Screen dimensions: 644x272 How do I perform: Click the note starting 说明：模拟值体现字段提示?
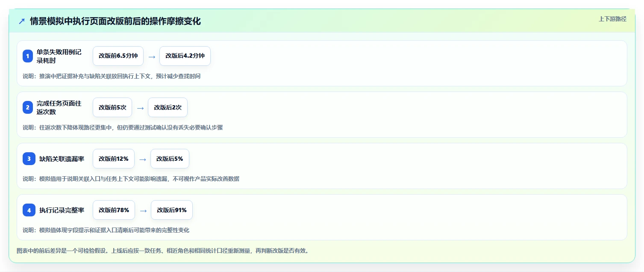(106, 230)
